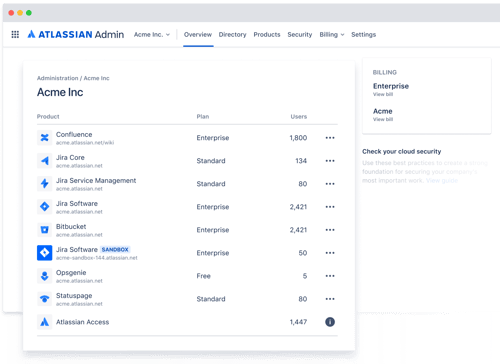500x364 pixels.
Task: Open the Jira Service Management product name
Action: (x=96, y=180)
